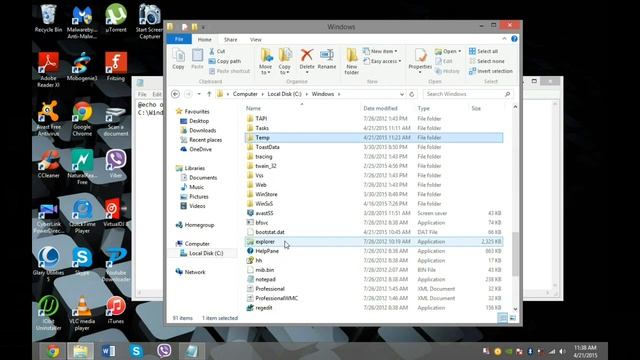Click Copy to in Organize group
The height and width of the screenshot is (360, 640).
pos(285,61)
